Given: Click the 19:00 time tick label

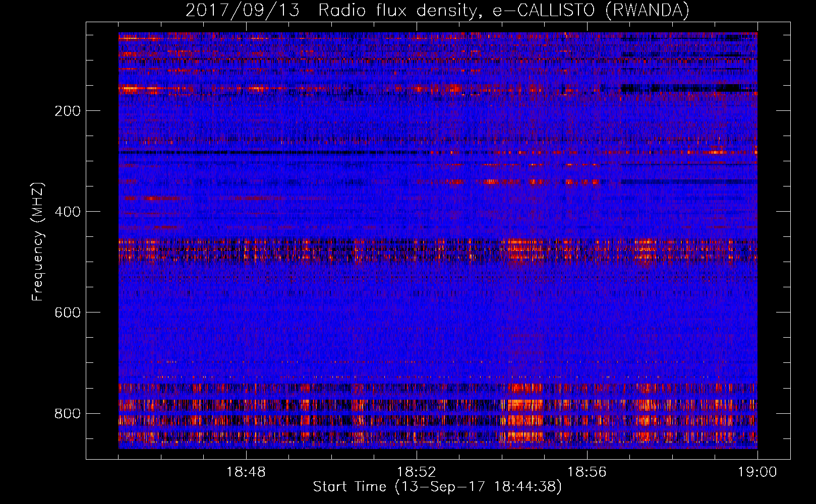Looking at the screenshot, I should coord(757,472).
